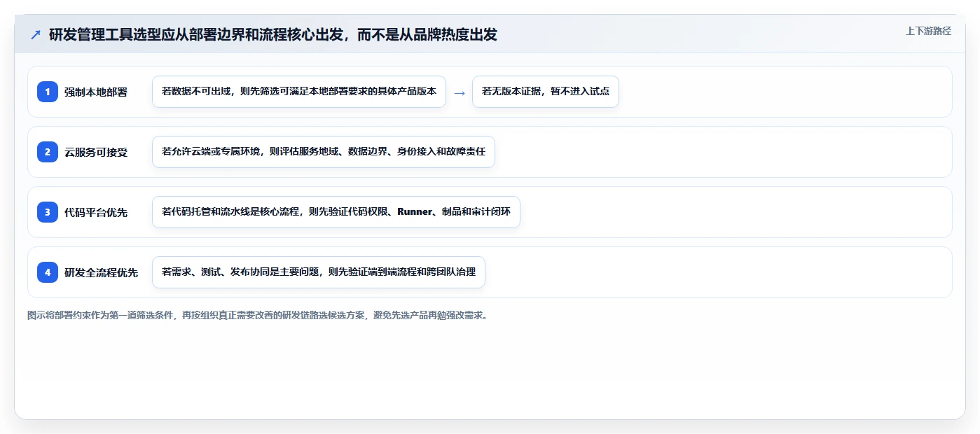Select the 云服务可接受 label
Viewport: 980px width, 434px height.
point(96,153)
